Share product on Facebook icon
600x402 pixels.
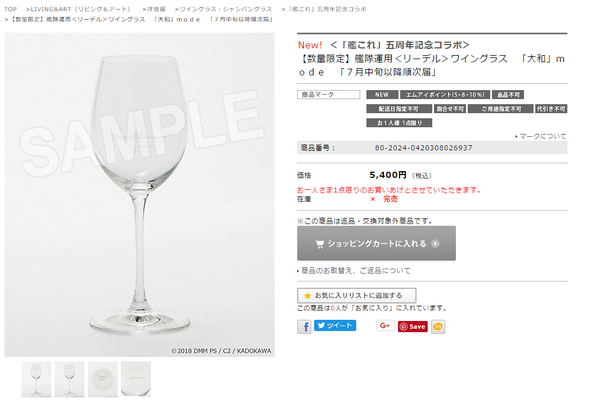(304, 327)
